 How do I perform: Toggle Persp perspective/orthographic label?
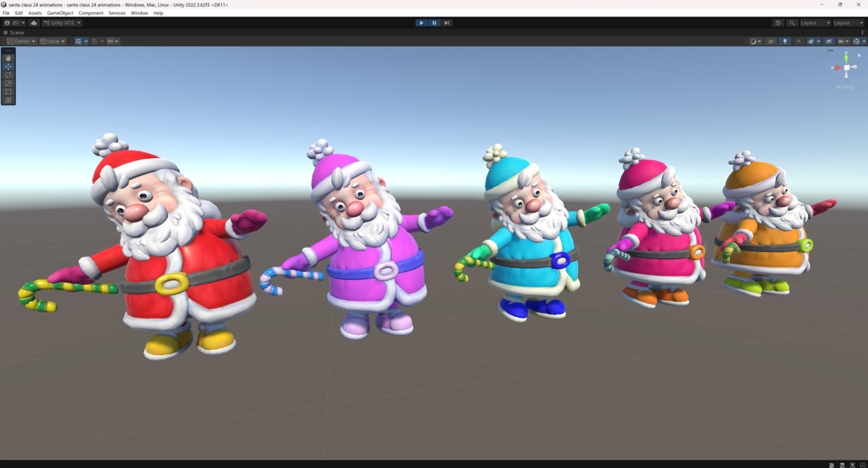[x=846, y=87]
